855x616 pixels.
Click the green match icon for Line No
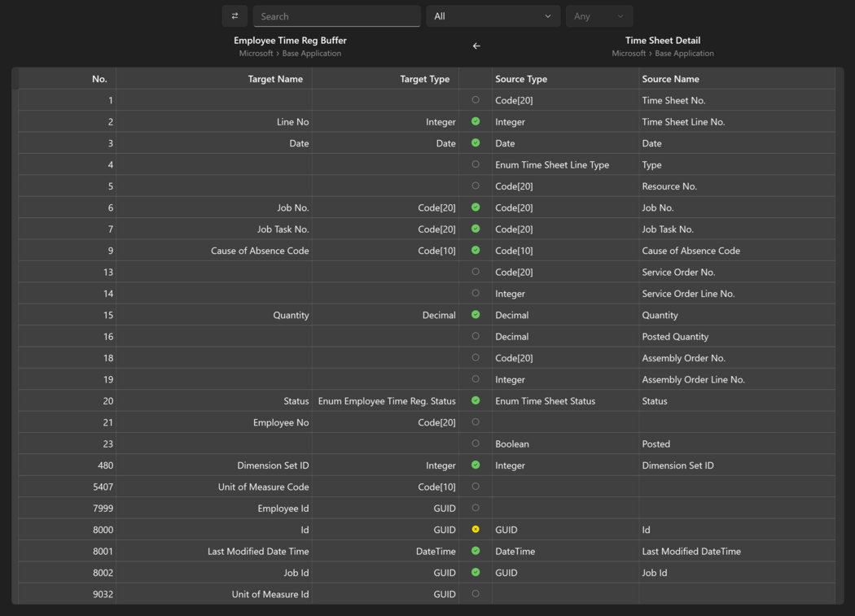(x=476, y=121)
